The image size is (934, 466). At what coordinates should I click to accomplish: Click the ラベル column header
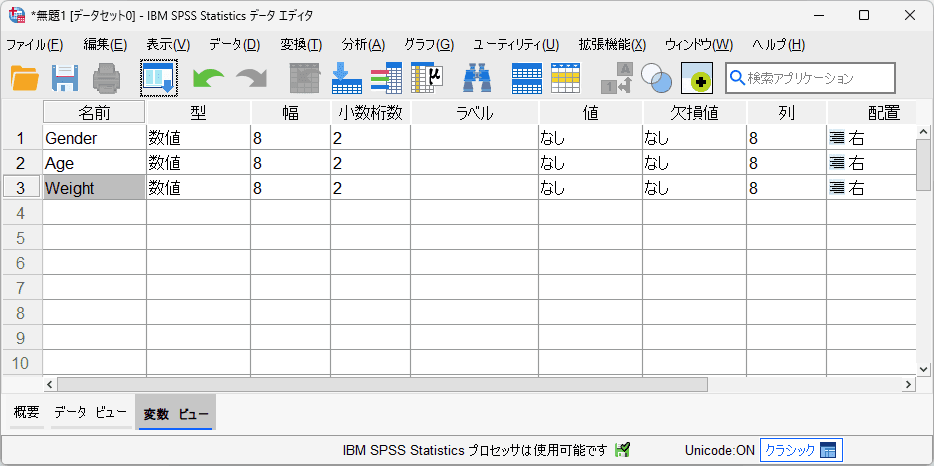click(x=475, y=112)
